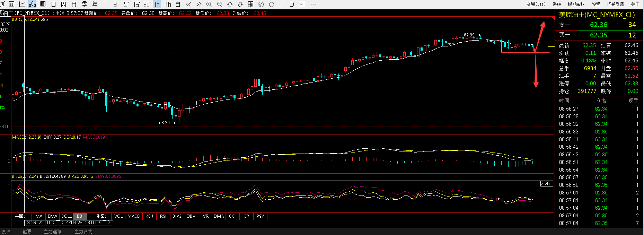Click the 问题反馈 feedback link

(615, 4)
